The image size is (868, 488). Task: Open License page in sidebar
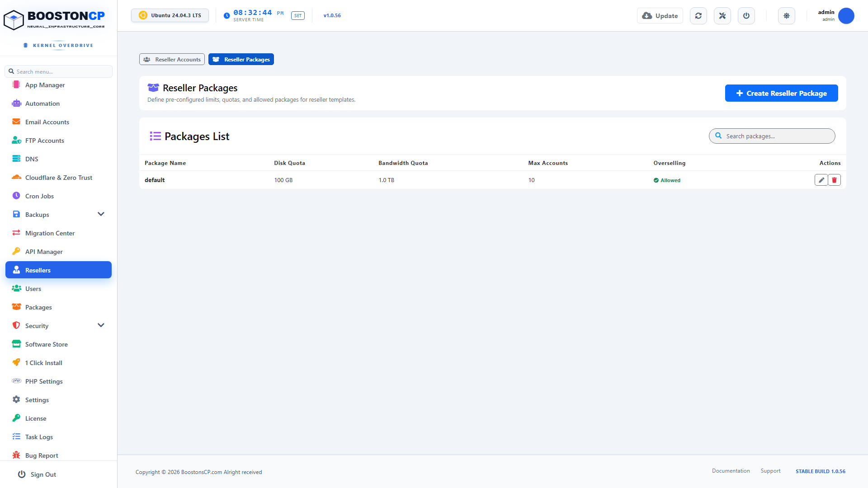(x=58, y=418)
